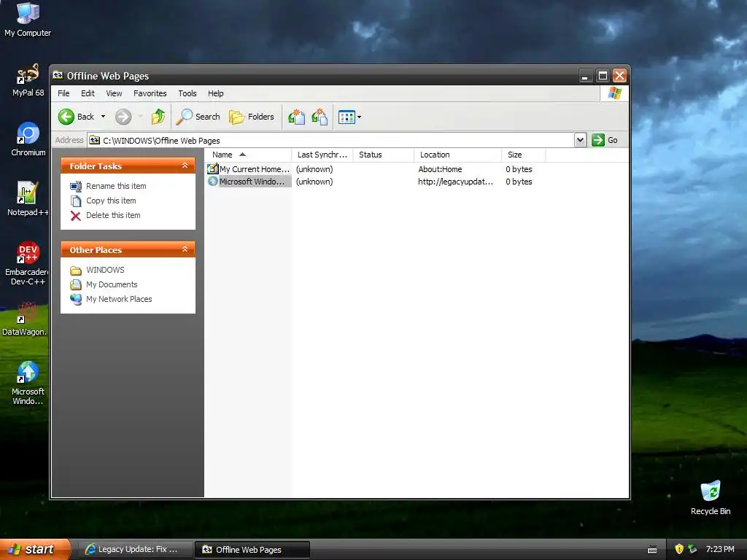Open the File menu

coord(63,93)
